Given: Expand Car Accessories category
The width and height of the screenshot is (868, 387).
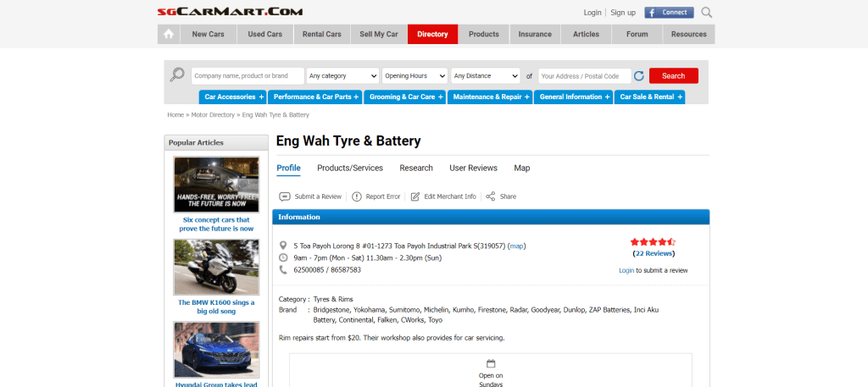Looking at the screenshot, I should [x=232, y=97].
